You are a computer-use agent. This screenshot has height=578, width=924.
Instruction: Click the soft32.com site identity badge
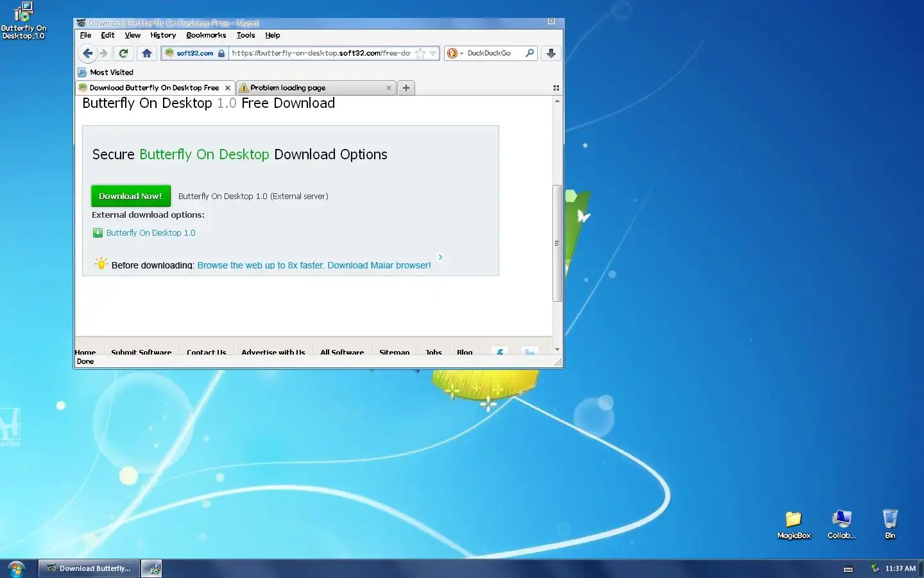(195, 53)
